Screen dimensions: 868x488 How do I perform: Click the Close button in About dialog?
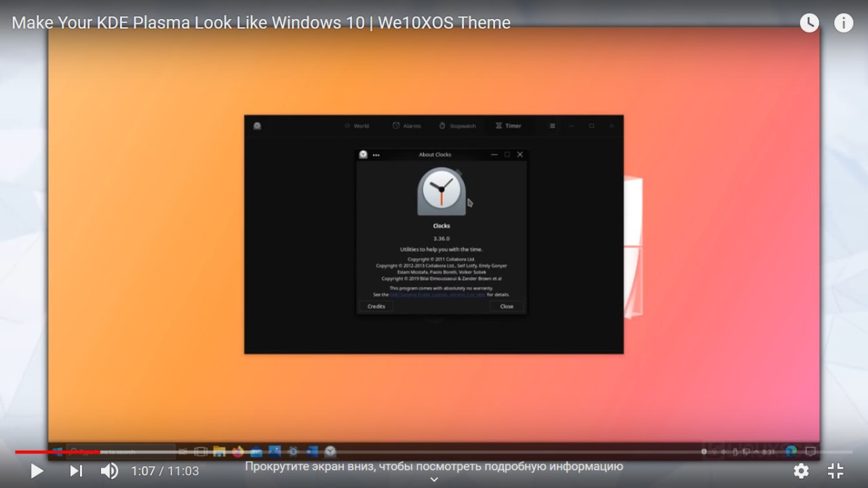tap(507, 306)
